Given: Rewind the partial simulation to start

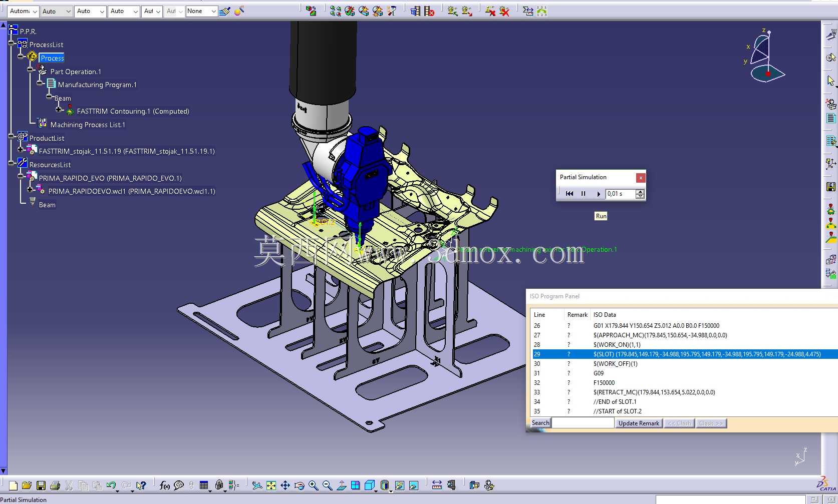Looking at the screenshot, I should coord(570,194).
